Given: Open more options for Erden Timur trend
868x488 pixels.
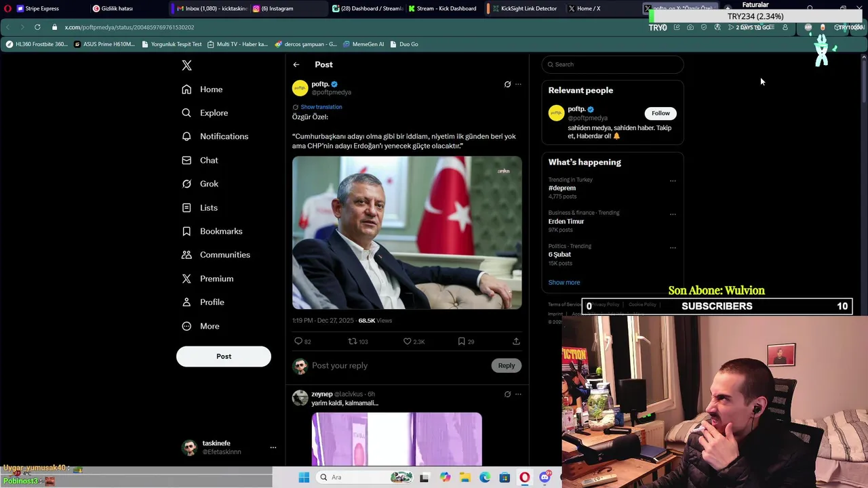Looking at the screenshot, I should click(x=673, y=214).
